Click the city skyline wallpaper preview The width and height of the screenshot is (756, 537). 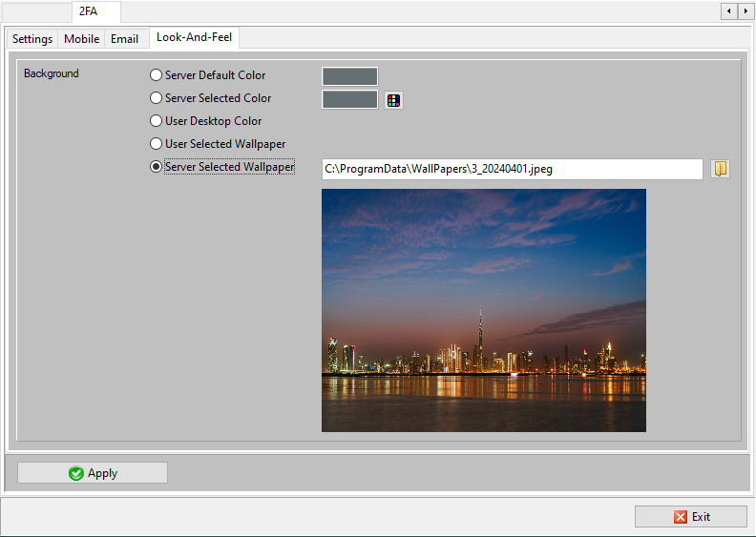click(483, 310)
